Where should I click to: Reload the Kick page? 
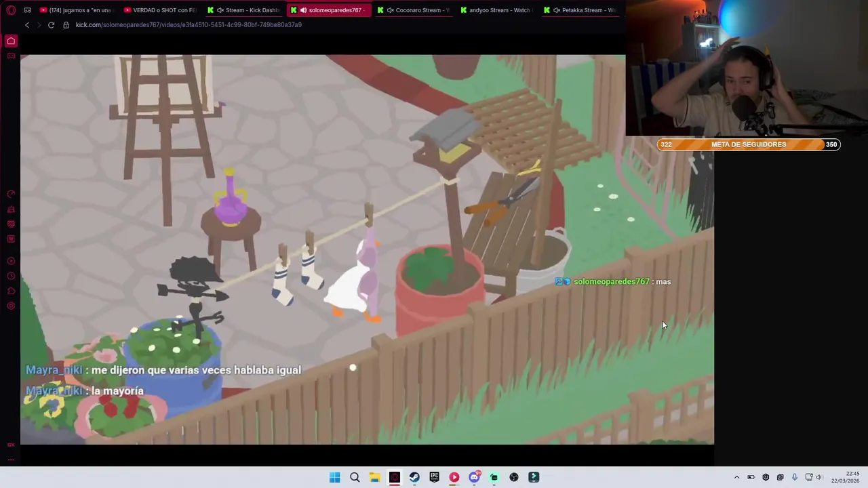51,25
